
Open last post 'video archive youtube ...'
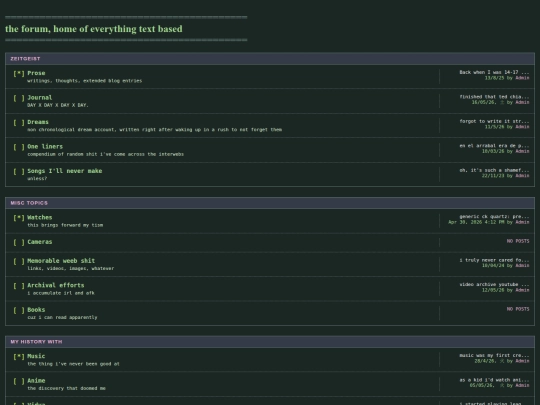[494, 284]
